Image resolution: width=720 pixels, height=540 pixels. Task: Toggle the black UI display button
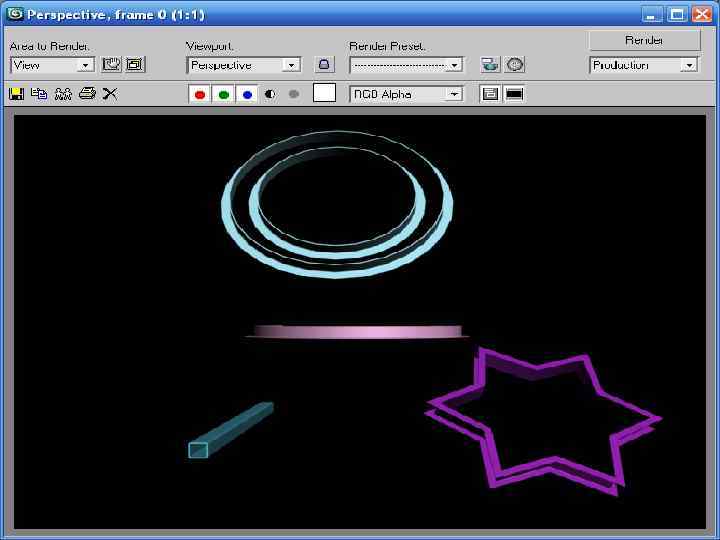(514, 94)
